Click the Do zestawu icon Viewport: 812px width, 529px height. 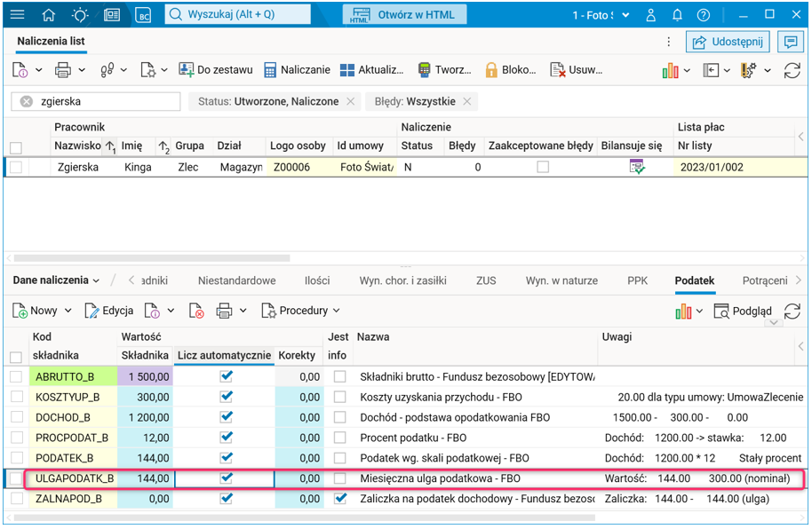click(187, 70)
